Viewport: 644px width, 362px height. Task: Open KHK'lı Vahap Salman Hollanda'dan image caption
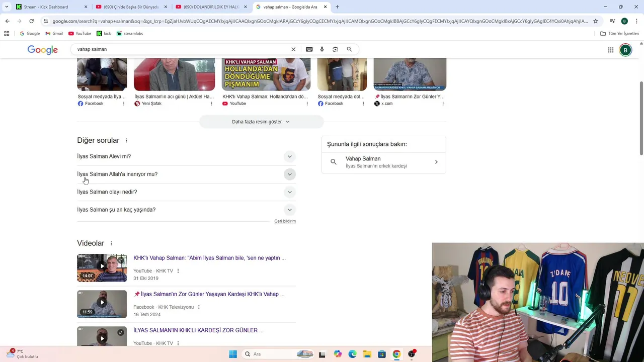[x=265, y=97]
